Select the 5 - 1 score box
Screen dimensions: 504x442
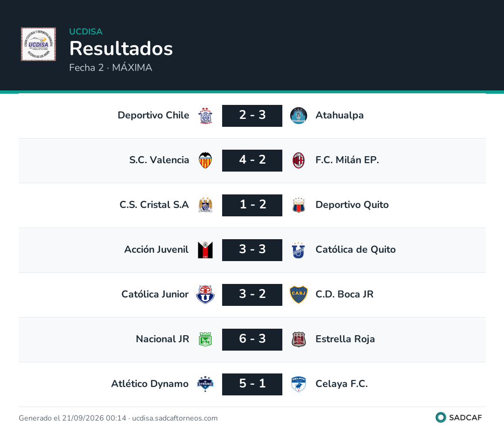252,384
